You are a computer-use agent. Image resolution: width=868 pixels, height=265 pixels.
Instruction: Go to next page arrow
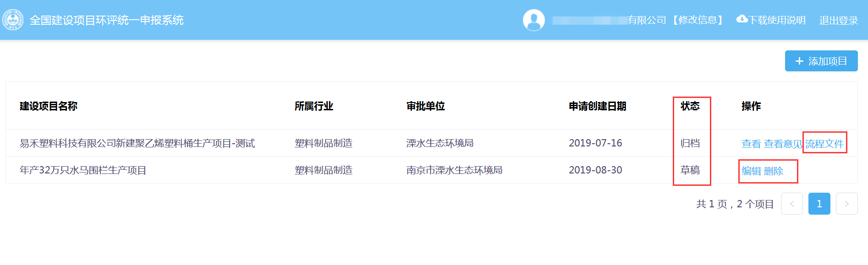846,204
